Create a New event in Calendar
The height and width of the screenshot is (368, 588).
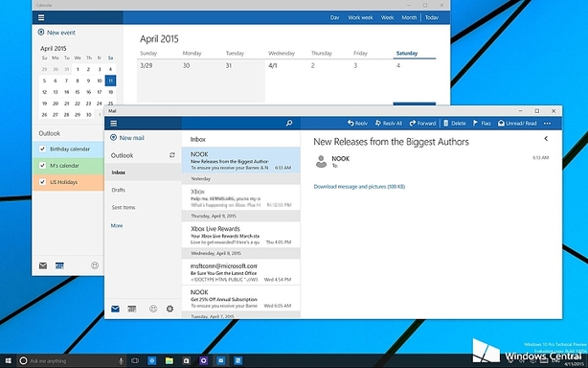pyautogui.click(x=57, y=33)
